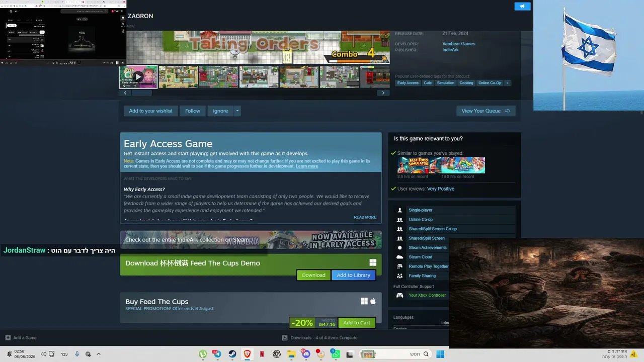Open the Online Co-op category link

coord(421,220)
